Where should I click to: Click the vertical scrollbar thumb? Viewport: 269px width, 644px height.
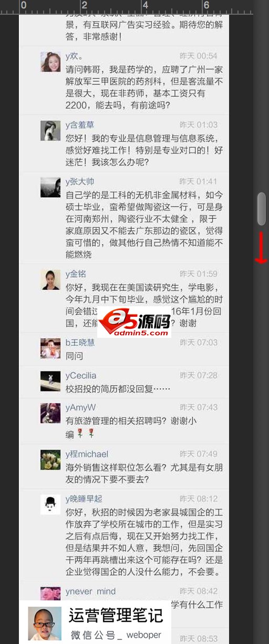[x=261, y=209]
